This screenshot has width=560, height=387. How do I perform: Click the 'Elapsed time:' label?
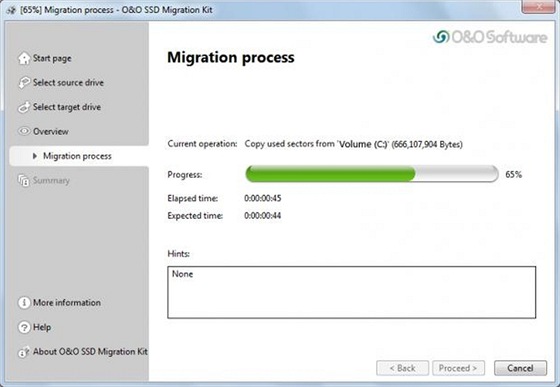coord(193,198)
